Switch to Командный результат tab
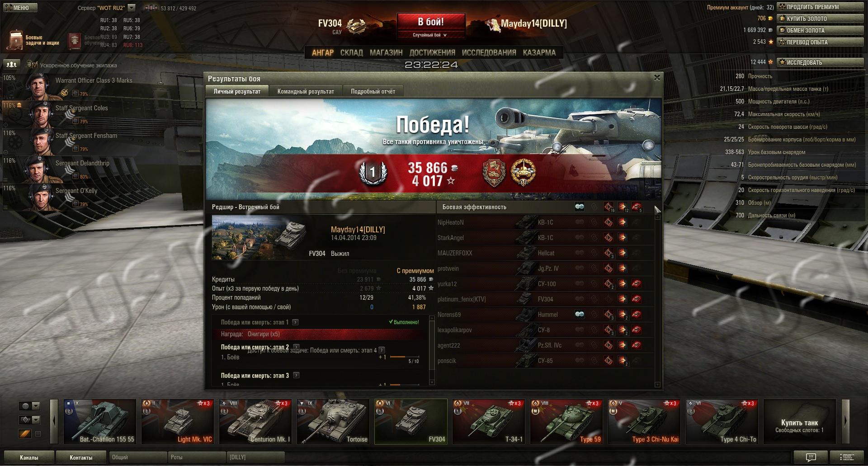 click(306, 91)
